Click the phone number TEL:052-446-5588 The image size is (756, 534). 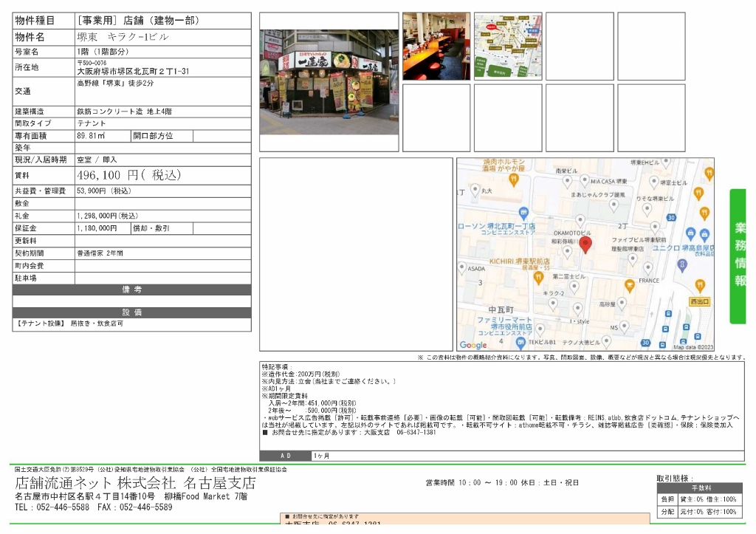[52, 507]
